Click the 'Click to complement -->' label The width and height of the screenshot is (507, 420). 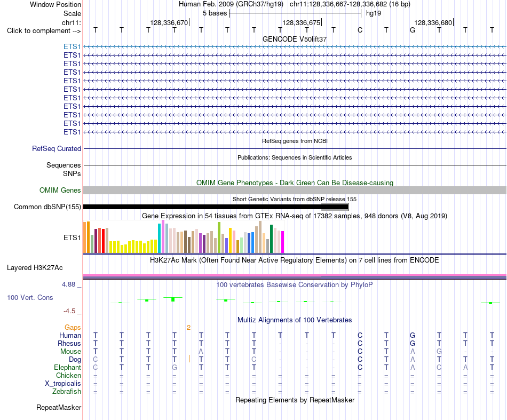pyautogui.click(x=44, y=31)
